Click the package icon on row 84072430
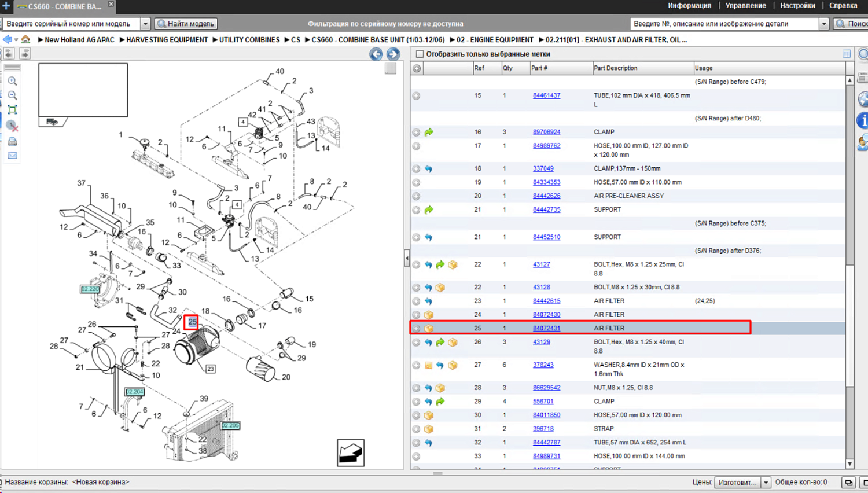This screenshot has width=868, height=493. point(429,315)
